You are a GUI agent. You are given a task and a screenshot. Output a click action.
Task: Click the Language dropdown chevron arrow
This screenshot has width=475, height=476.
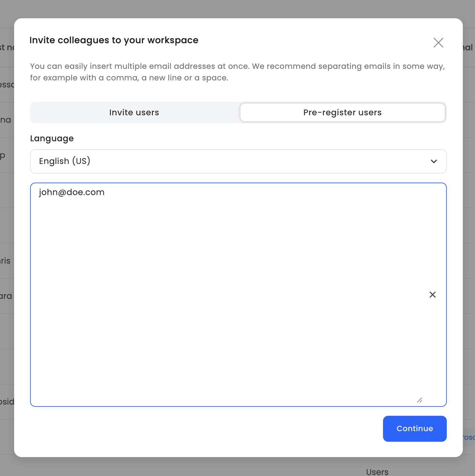(x=434, y=161)
